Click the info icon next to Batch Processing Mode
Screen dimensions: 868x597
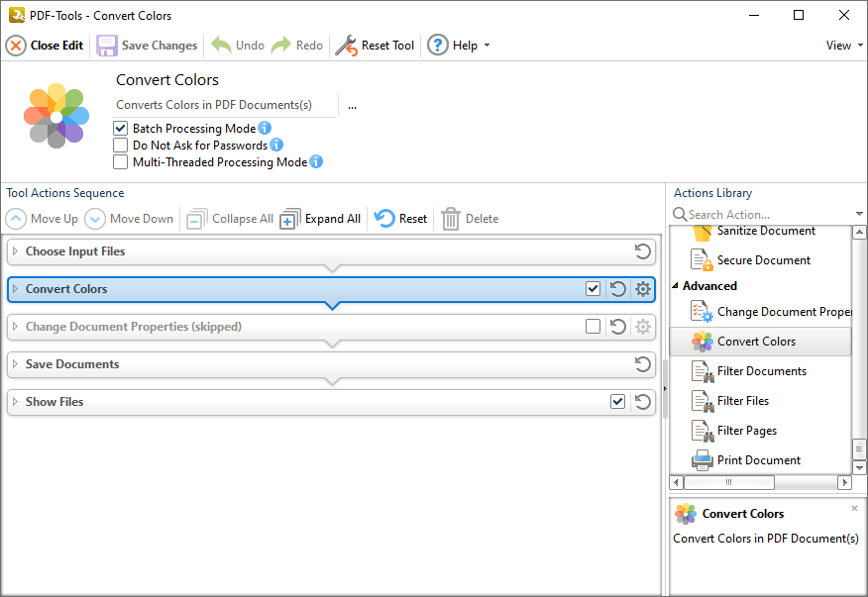(264, 128)
